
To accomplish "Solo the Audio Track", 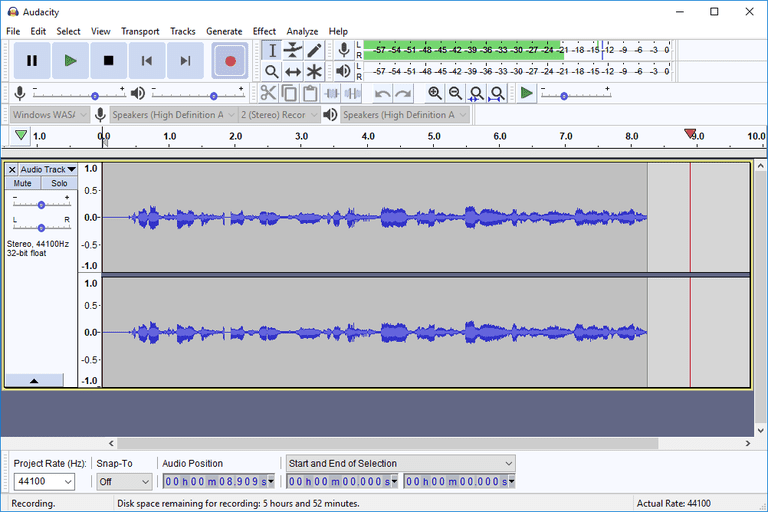I will (x=59, y=183).
